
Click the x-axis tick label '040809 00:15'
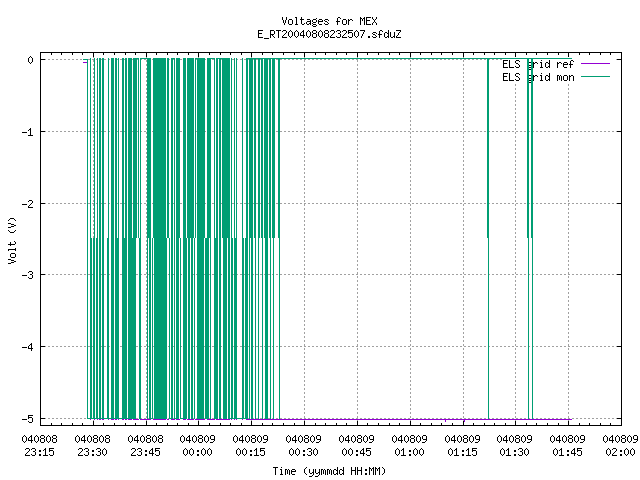click(x=251, y=446)
